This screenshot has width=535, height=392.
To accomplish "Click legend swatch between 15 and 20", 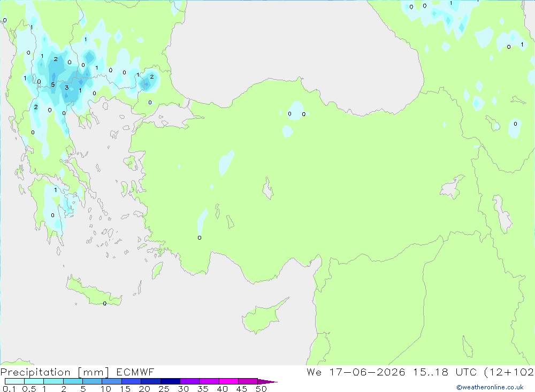I will pos(131,381).
